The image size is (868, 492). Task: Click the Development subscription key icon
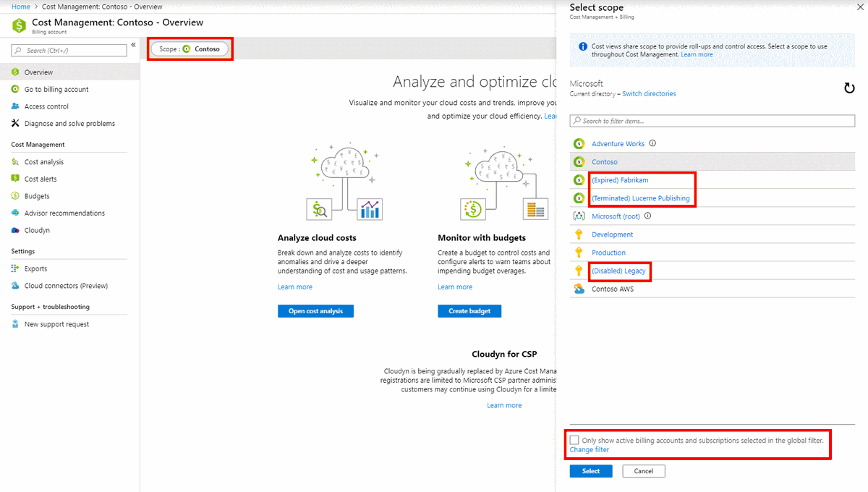pyautogui.click(x=579, y=234)
